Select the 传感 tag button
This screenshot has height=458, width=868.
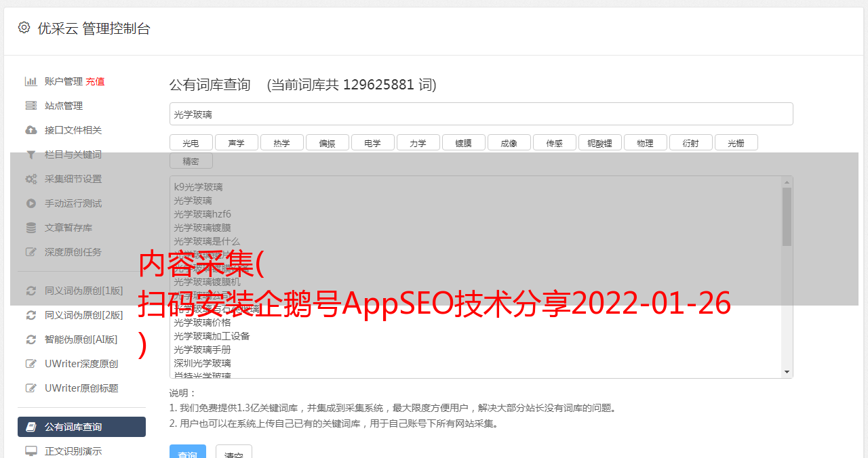554,142
